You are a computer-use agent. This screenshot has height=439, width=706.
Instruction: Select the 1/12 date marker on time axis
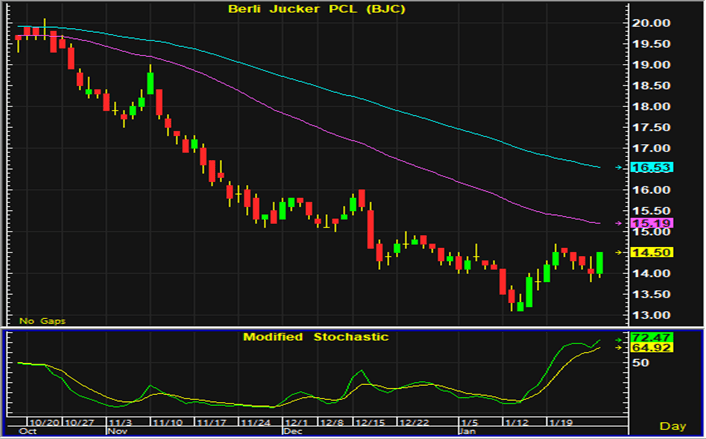[515, 422]
